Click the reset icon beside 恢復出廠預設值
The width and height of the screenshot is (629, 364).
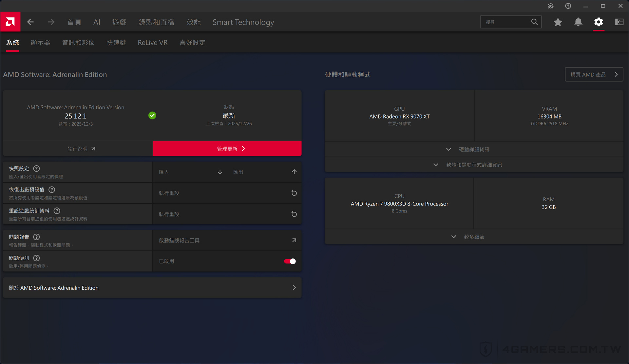(x=294, y=193)
